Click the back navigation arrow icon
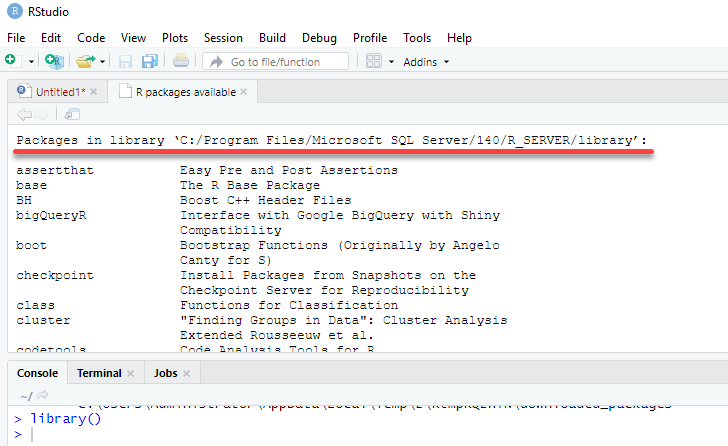The width and height of the screenshot is (728, 446). 24,114
